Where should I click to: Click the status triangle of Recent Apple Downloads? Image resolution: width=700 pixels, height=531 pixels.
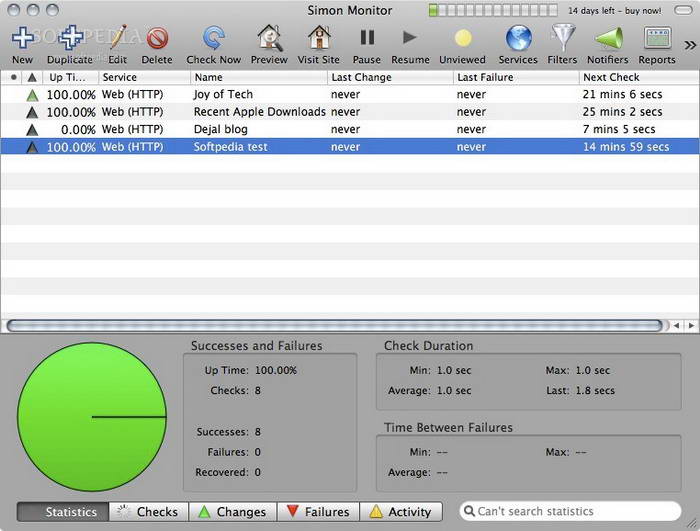pyautogui.click(x=32, y=113)
